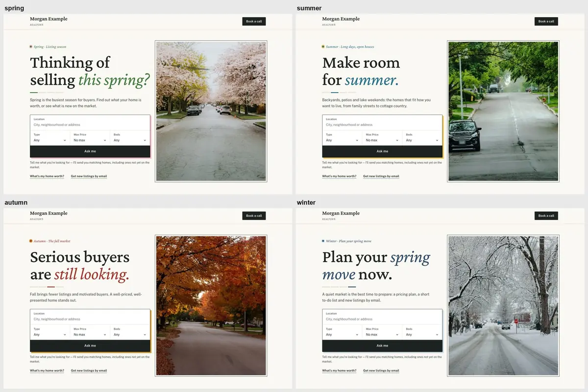This screenshot has width=588, height=392.
Task: Open the Beds dropdown in summer panel
Action: 422,138
